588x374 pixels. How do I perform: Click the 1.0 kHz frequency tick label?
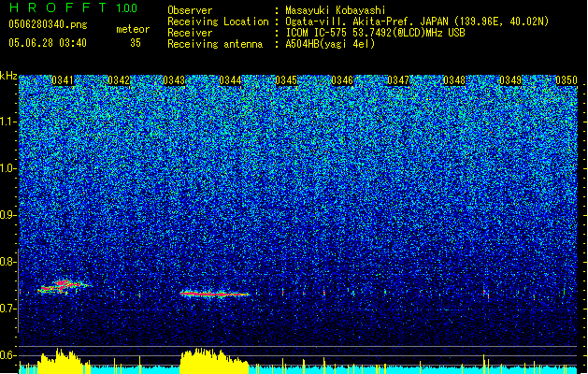coord(8,169)
